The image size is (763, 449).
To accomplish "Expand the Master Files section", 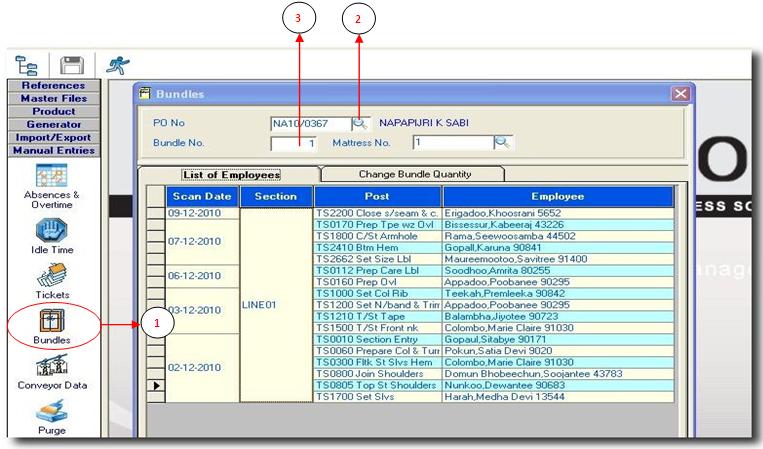I will [x=52, y=99].
